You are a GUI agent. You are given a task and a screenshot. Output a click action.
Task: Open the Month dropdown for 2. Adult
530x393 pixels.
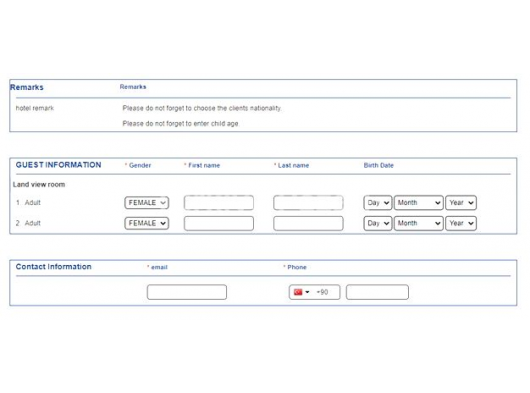418,223
